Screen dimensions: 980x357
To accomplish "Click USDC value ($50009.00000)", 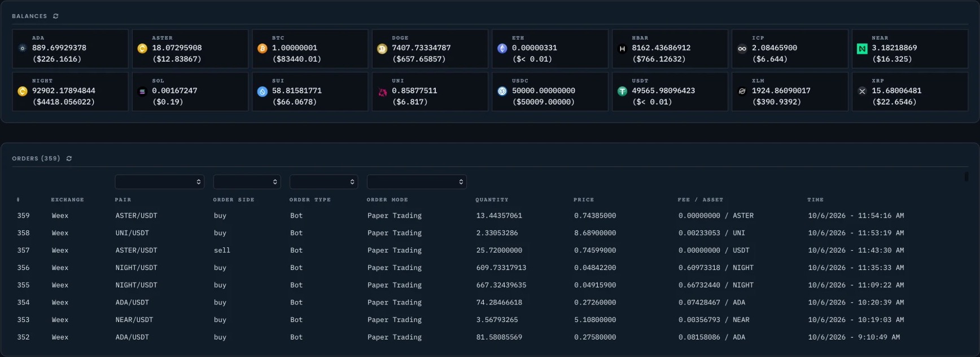I will [x=544, y=102].
